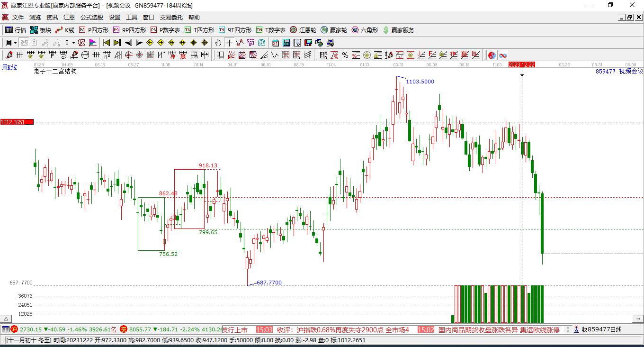Click the 沪 Shanghai index badge
The height and width of the screenshot is (347, 644).
coord(14,329)
